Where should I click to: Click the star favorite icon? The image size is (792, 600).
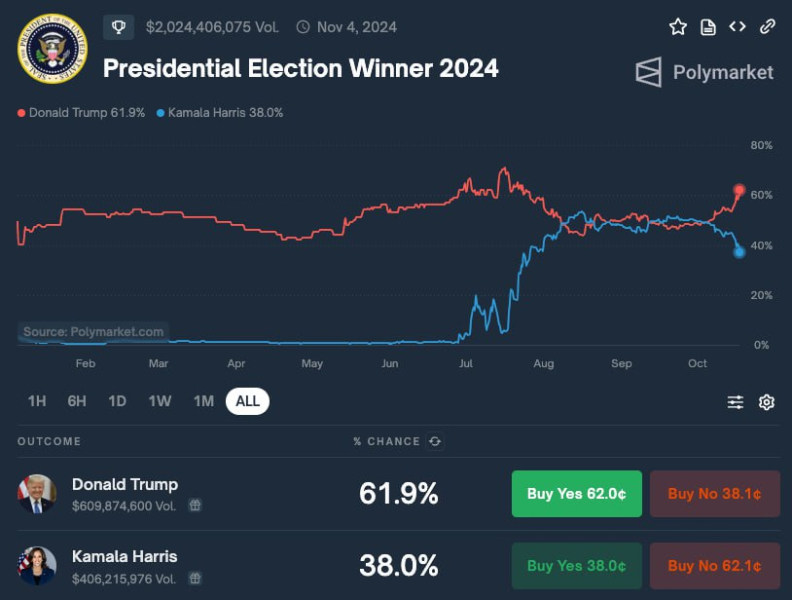pos(678,27)
